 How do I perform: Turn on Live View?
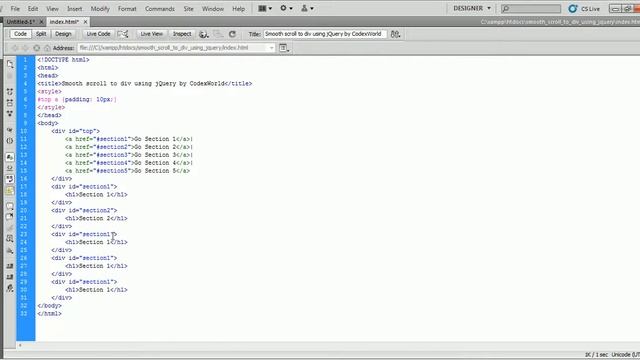pos(151,34)
